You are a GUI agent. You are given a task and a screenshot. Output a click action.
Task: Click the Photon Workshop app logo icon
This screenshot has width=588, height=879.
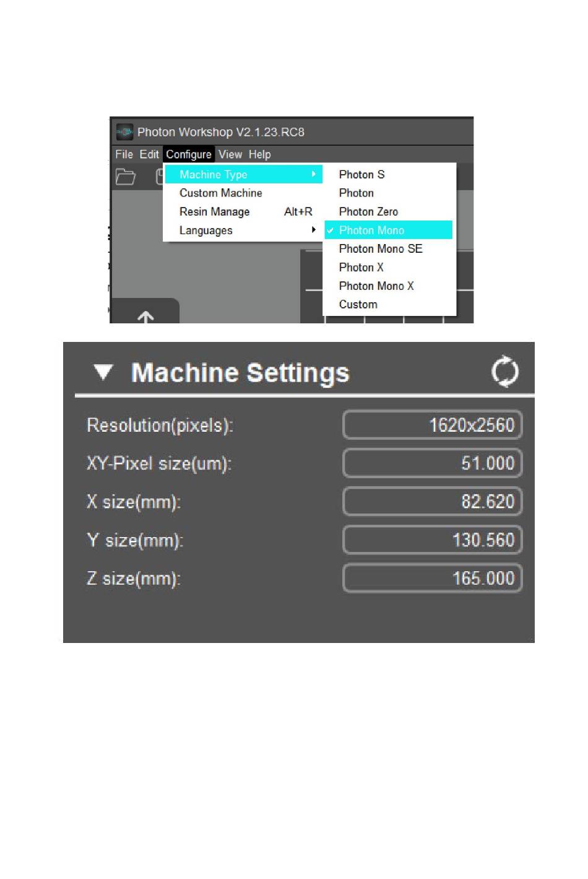(125, 132)
